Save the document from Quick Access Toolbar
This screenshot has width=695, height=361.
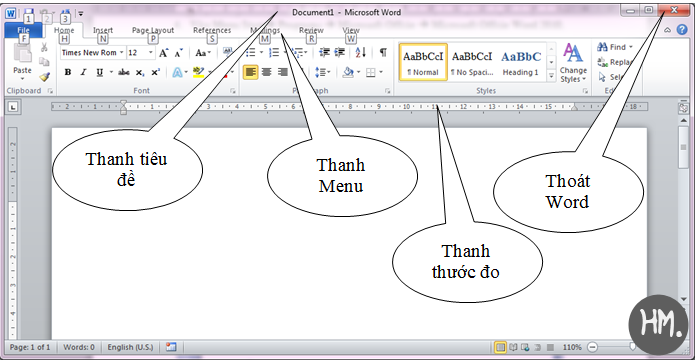tap(29, 13)
